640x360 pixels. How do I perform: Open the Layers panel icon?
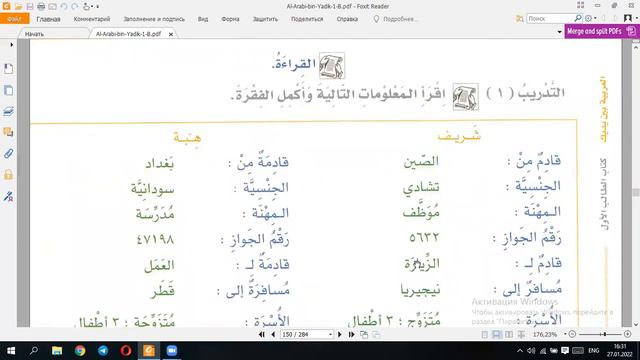(8, 111)
